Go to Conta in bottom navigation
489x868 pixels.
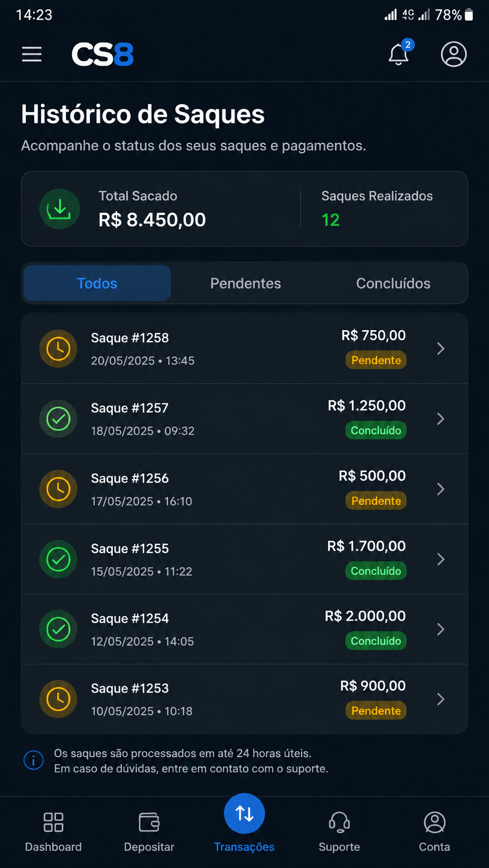point(434,832)
